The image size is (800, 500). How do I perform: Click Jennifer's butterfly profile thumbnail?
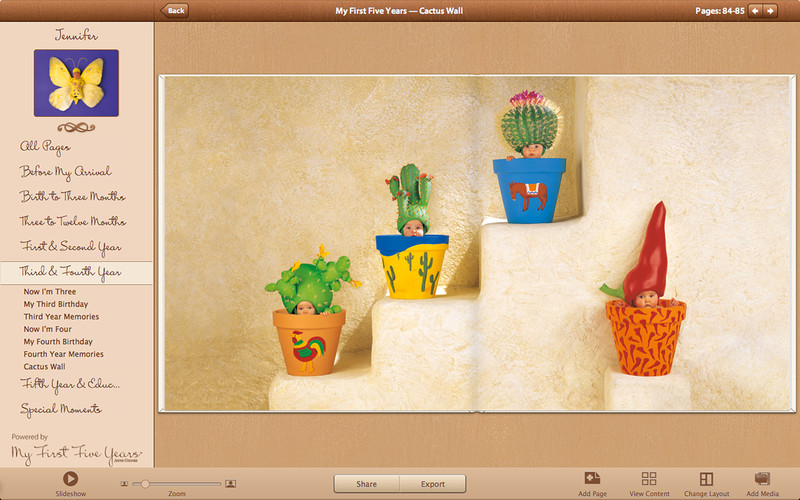[76, 83]
